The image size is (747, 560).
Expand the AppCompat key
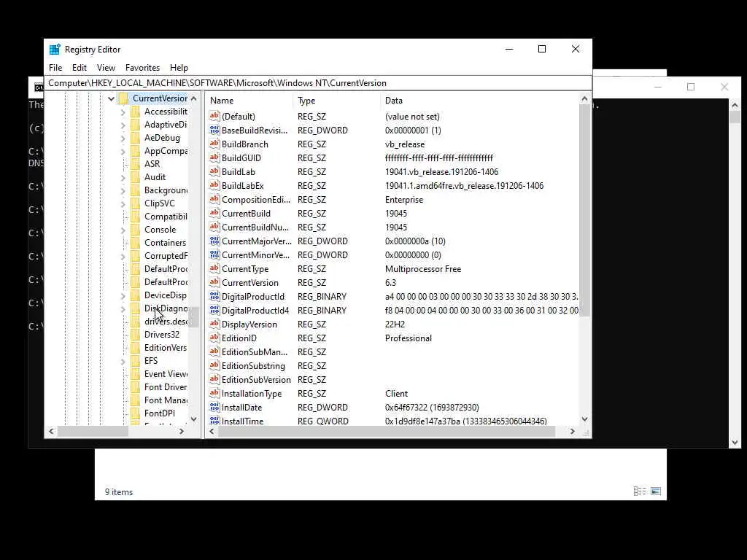pyautogui.click(x=123, y=152)
